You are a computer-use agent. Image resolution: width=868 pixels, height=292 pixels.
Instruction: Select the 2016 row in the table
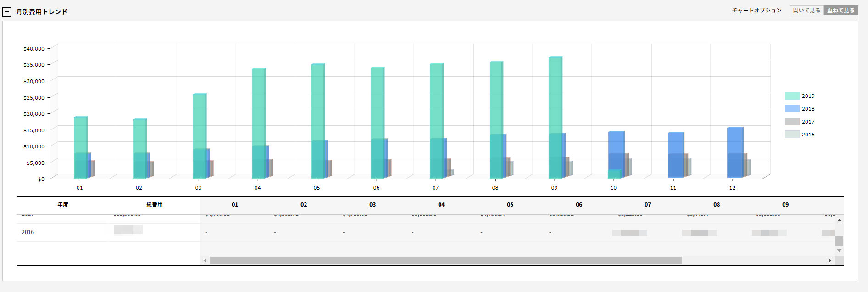[x=28, y=232]
